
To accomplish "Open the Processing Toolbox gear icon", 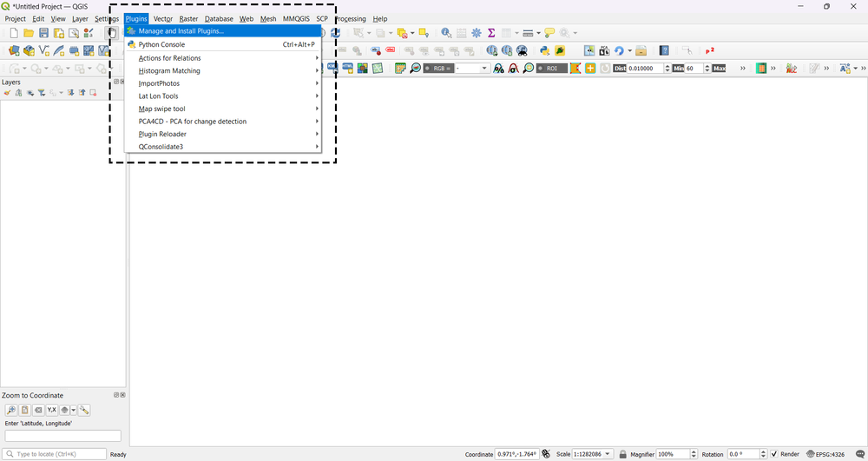I will (477, 33).
